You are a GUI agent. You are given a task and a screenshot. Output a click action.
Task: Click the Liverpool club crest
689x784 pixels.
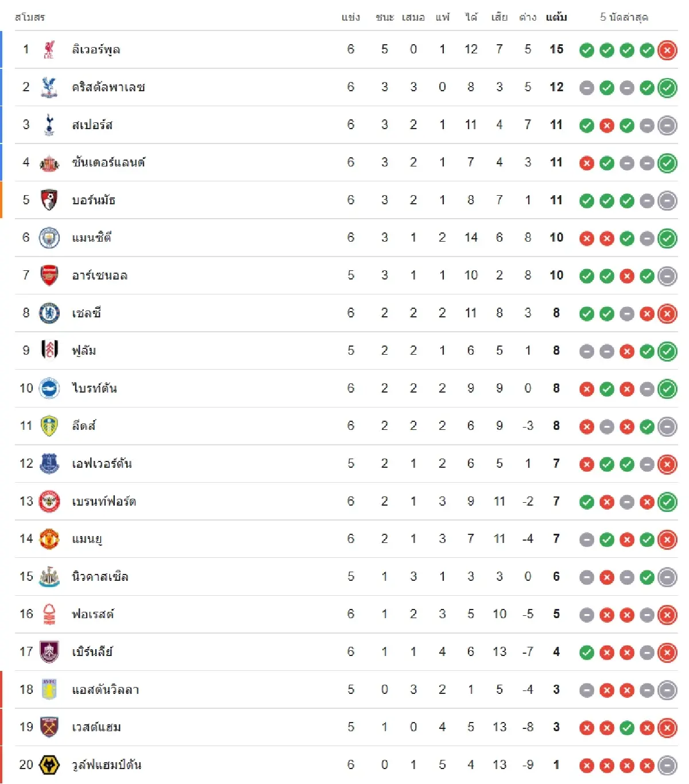pyautogui.click(x=49, y=50)
